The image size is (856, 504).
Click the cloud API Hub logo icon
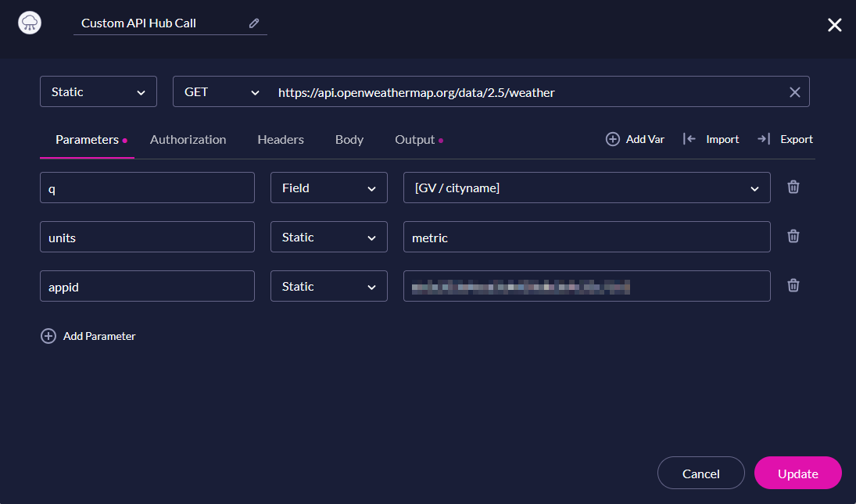29,23
